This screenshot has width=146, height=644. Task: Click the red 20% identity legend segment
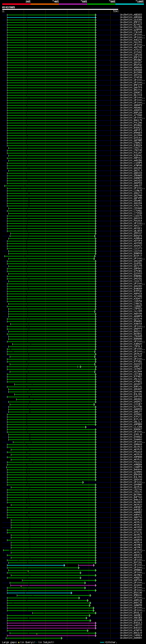16,4
